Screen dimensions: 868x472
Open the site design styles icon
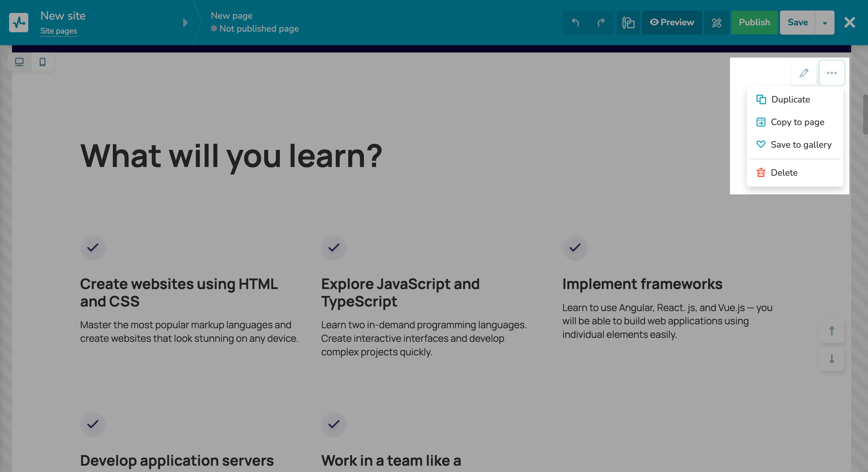[x=628, y=23]
